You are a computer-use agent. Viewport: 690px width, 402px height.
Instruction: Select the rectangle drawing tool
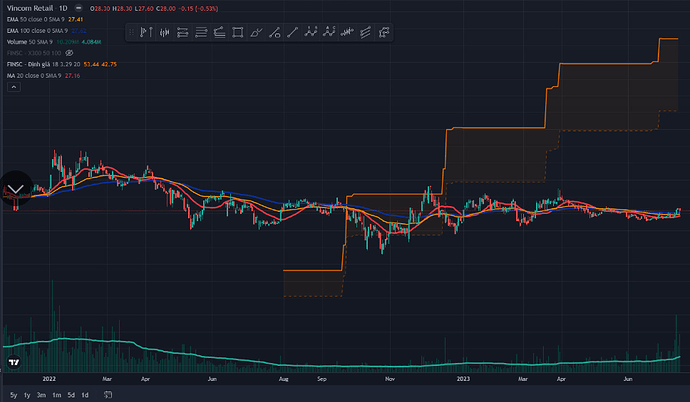click(x=238, y=32)
